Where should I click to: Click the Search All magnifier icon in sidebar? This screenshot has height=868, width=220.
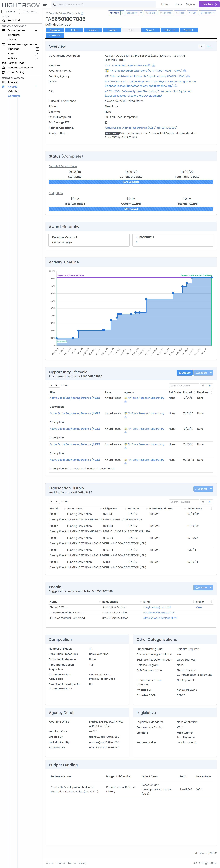[x=4, y=21]
